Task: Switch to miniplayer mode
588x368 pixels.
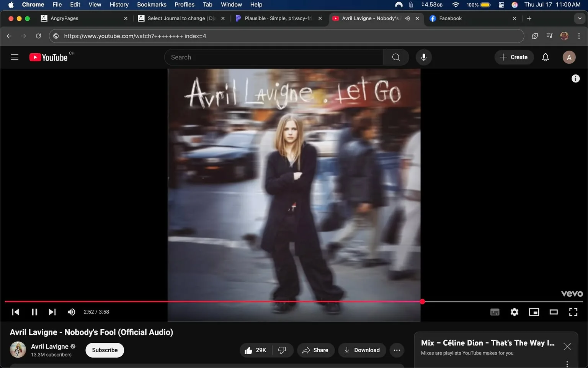Action: tap(534, 312)
